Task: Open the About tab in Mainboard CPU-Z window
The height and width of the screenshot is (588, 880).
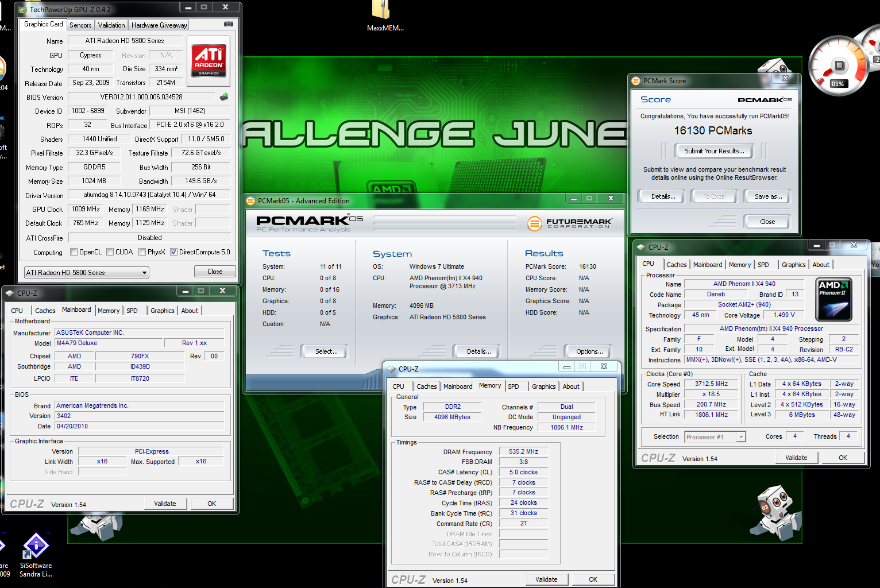Action: pos(190,311)
